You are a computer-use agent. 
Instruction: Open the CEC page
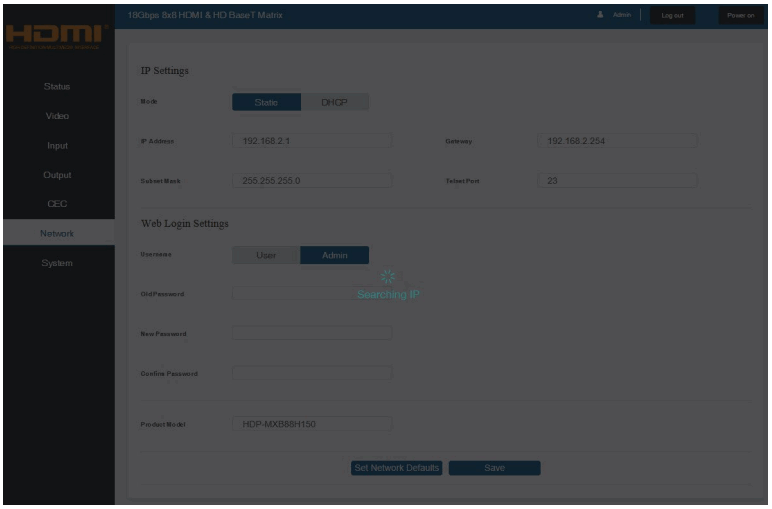click(57, 204)
